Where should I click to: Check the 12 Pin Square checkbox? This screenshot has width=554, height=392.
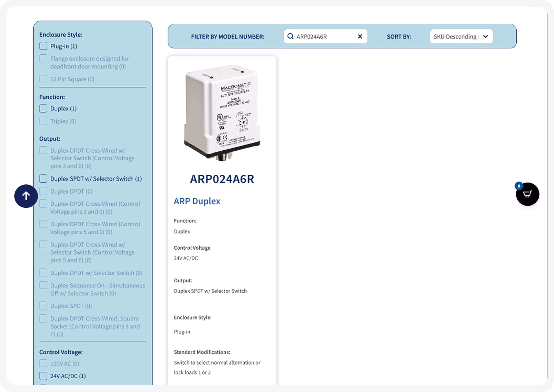click(43, 79)
